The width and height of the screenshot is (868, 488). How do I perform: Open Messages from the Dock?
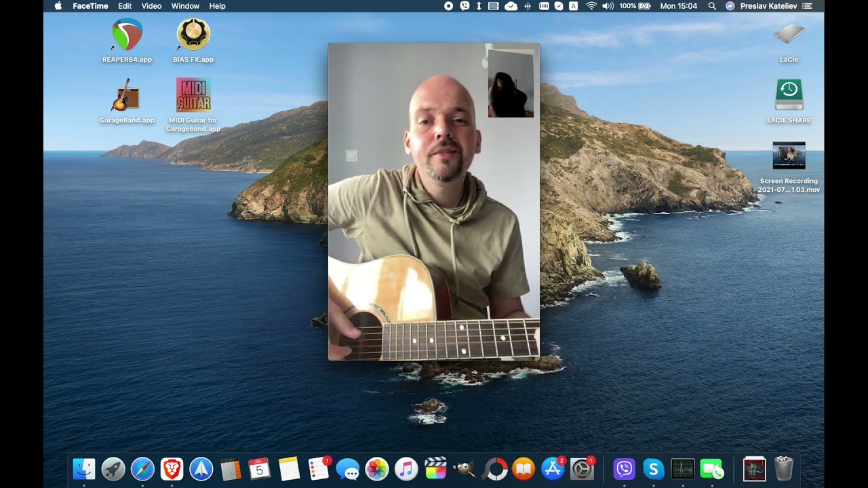click(x=348, y=468)
